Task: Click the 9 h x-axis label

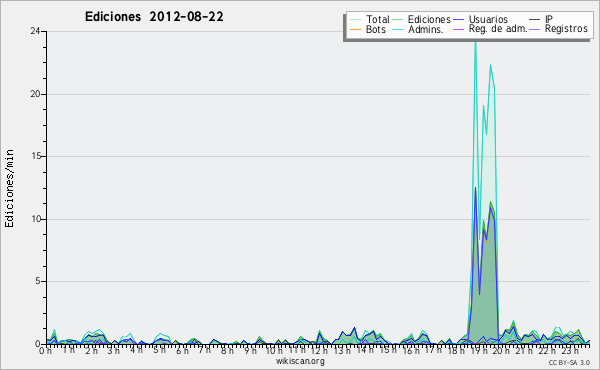Action: [250, 351]
